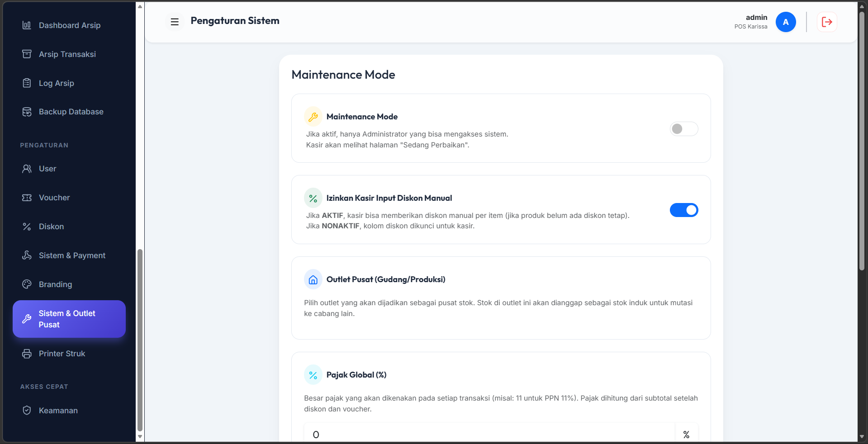Enable the Maintenance Mode switch
868x444 pixels.
point(684,129)
